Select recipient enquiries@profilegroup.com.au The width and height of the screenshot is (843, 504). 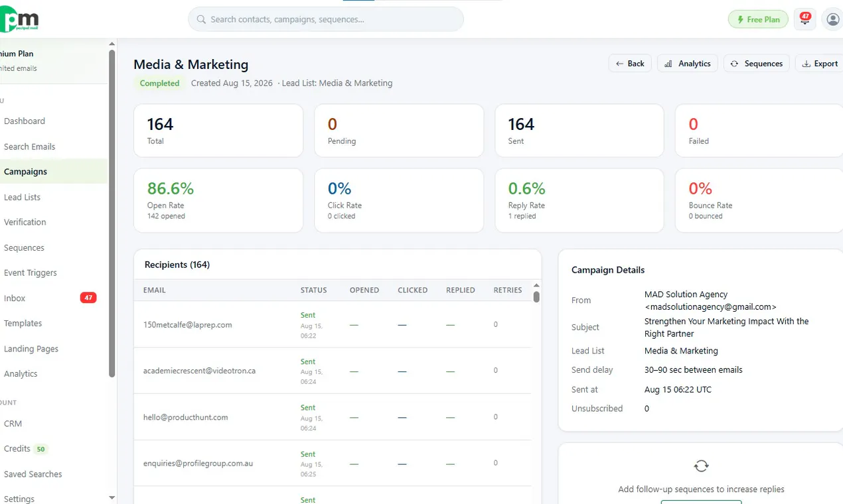(198, 464)
